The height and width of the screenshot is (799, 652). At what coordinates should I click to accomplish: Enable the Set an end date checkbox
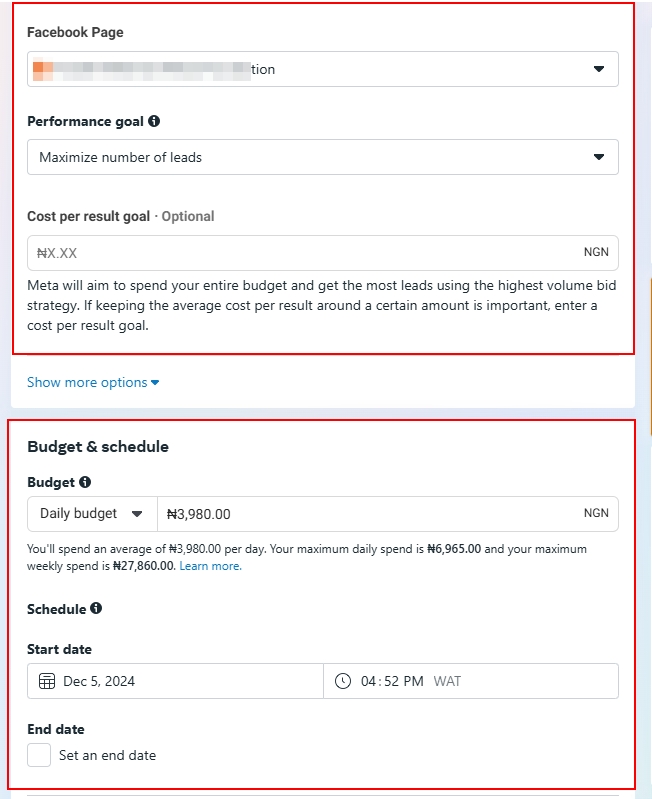pos(39,755)
